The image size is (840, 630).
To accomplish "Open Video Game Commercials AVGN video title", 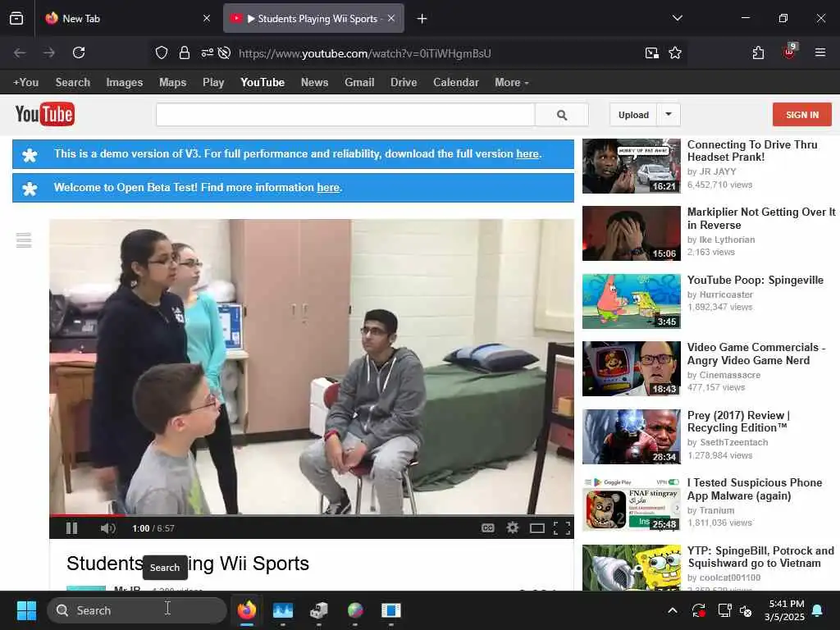I will [756, 354].
